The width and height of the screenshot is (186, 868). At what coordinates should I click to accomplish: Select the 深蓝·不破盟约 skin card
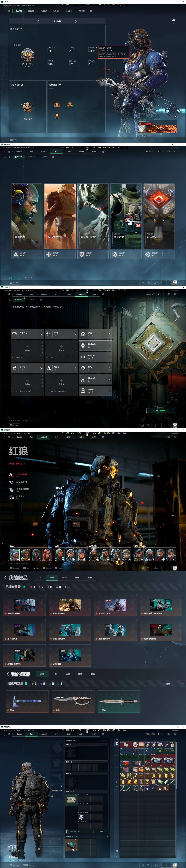coord(70,630)
